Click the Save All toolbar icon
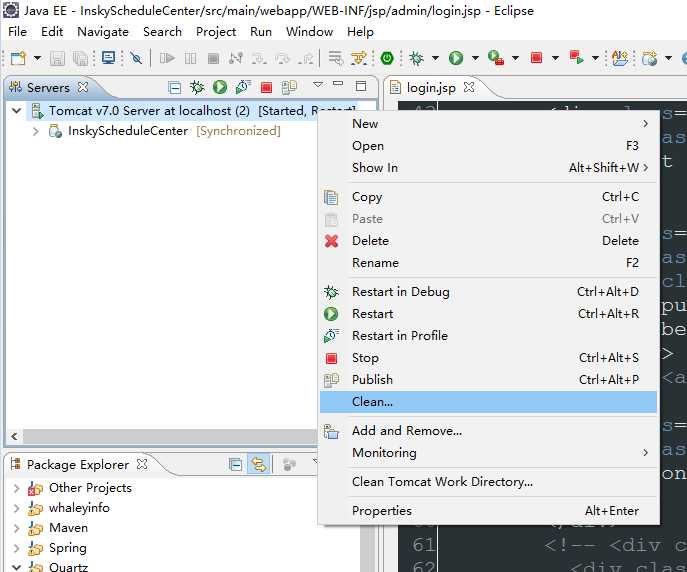The height and width of the screenshot is (572, 687). (80, 58)
